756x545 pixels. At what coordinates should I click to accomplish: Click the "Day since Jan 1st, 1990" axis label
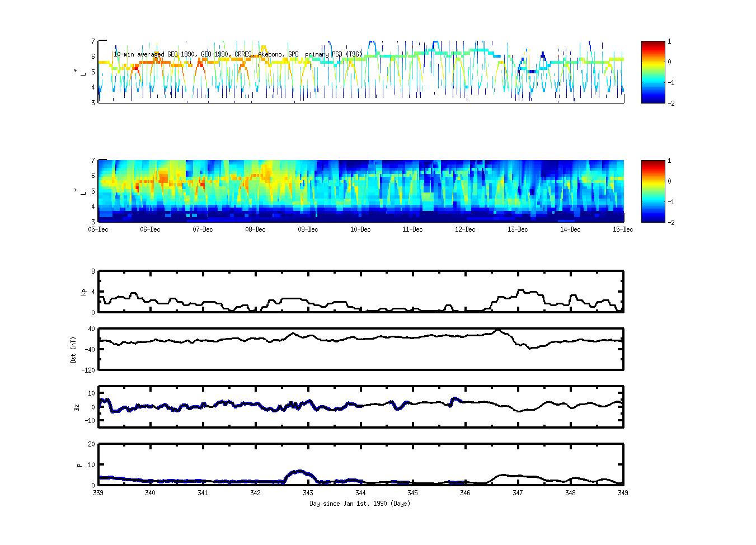click(x=360, y=504)
